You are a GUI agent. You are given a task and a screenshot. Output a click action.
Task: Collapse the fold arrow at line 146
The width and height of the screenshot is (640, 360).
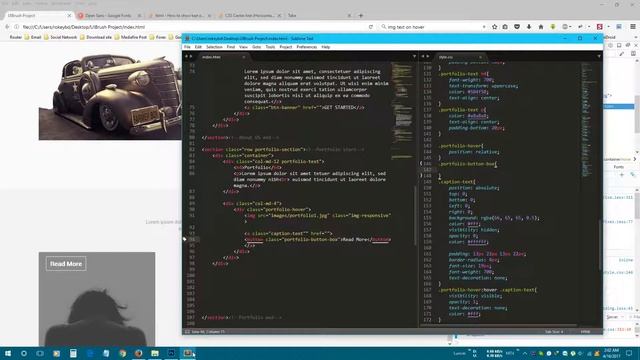[x=421, y=164]
